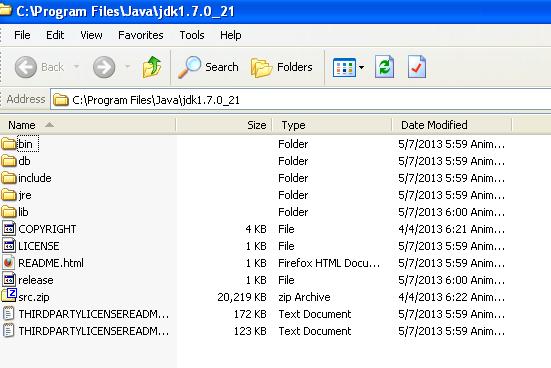551x368 pixels.
Task: Sort by the Name column header
Action: (x=87, y=125)
